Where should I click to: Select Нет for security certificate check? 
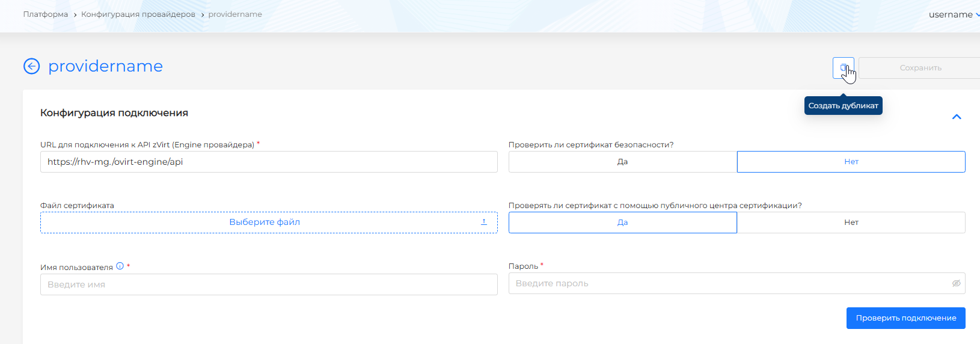[x=851, y=162]
